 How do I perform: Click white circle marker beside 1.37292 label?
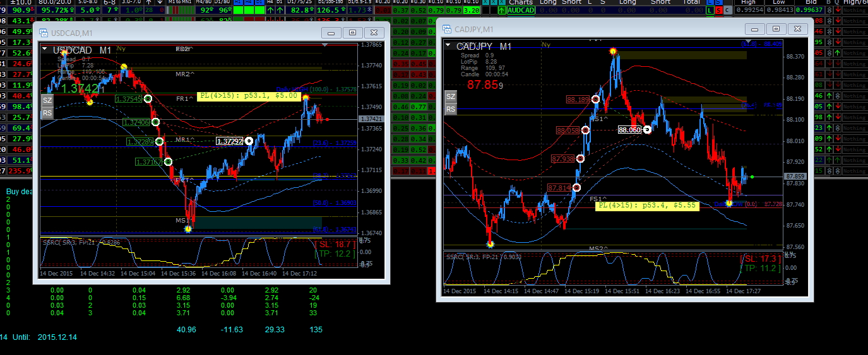pos(249,141)
